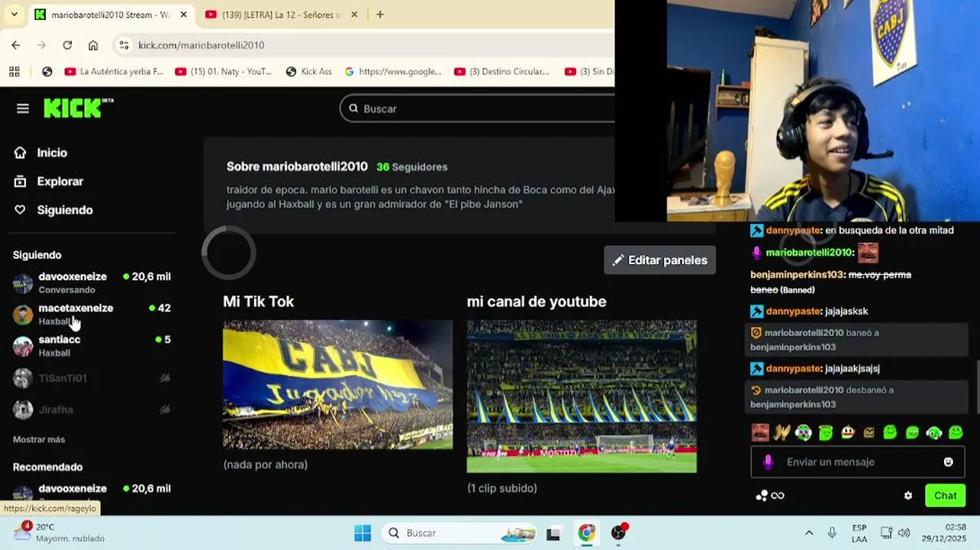Open a new browser tab
980x550 pixels.
click(x=380, y=15)
